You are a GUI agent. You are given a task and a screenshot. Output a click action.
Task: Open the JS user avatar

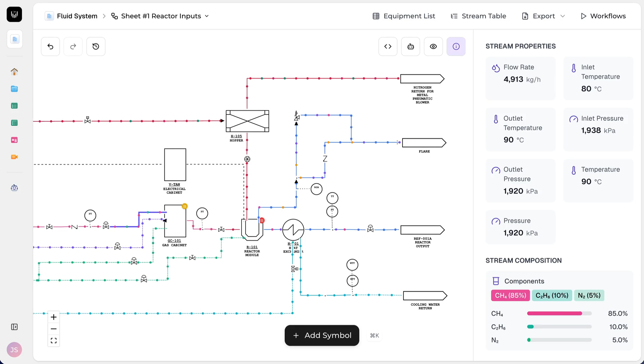14,350
